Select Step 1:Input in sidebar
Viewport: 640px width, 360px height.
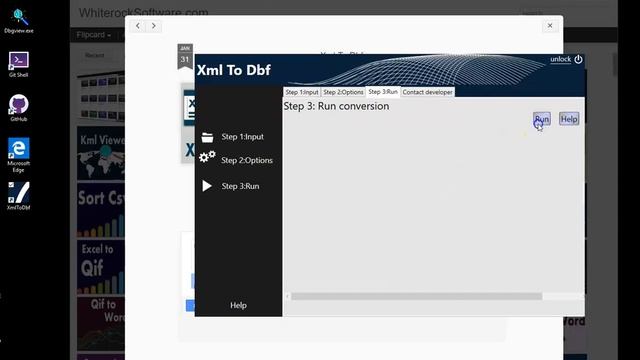pos(242,137)
